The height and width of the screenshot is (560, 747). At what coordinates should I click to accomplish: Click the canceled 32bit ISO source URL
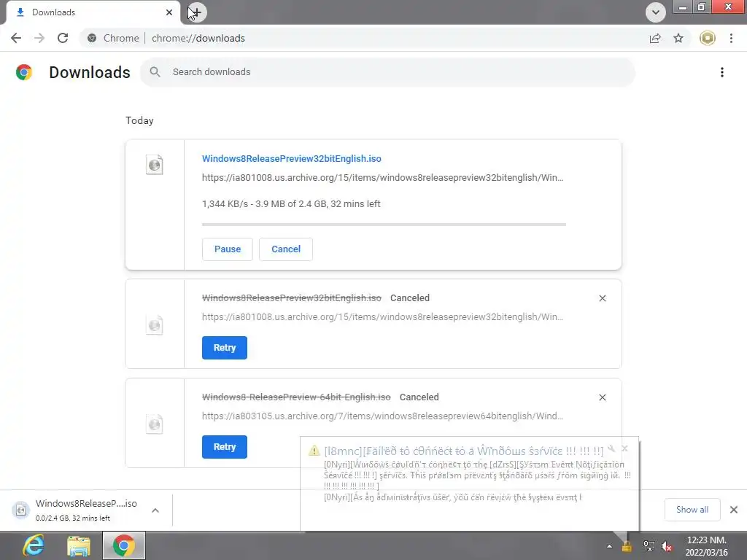(x=382, y=316)
